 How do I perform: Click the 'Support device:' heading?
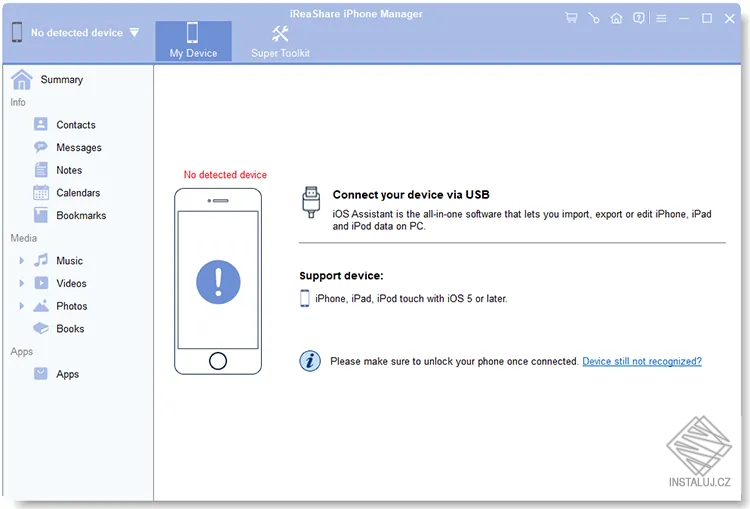pos(341,276)
